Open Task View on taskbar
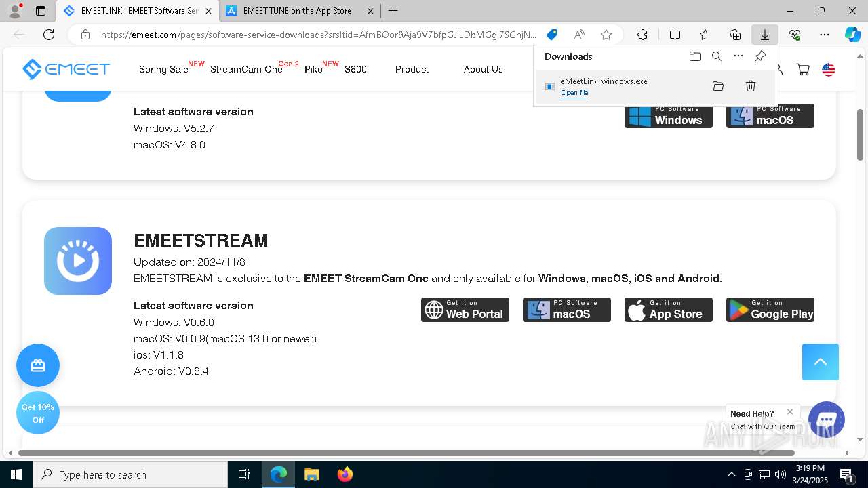This screenshot has height=488, width=868. click(244, 474)
